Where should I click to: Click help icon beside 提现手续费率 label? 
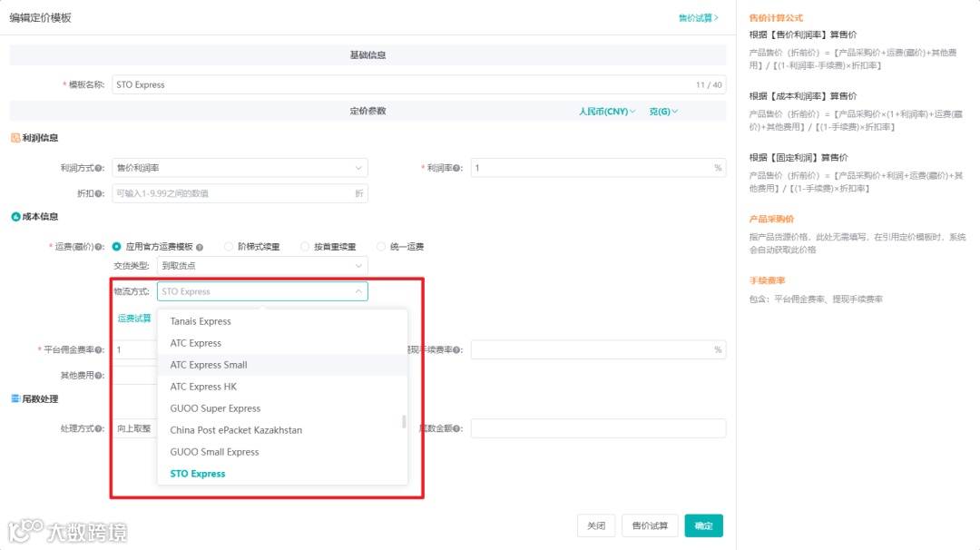tap(456, 350)
